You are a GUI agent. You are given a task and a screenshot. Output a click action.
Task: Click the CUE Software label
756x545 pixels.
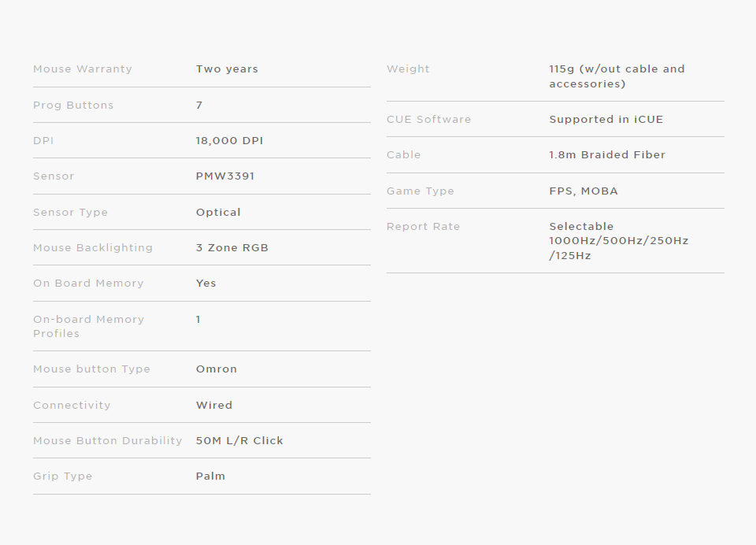pyautogui.click(x=428, y=119)
